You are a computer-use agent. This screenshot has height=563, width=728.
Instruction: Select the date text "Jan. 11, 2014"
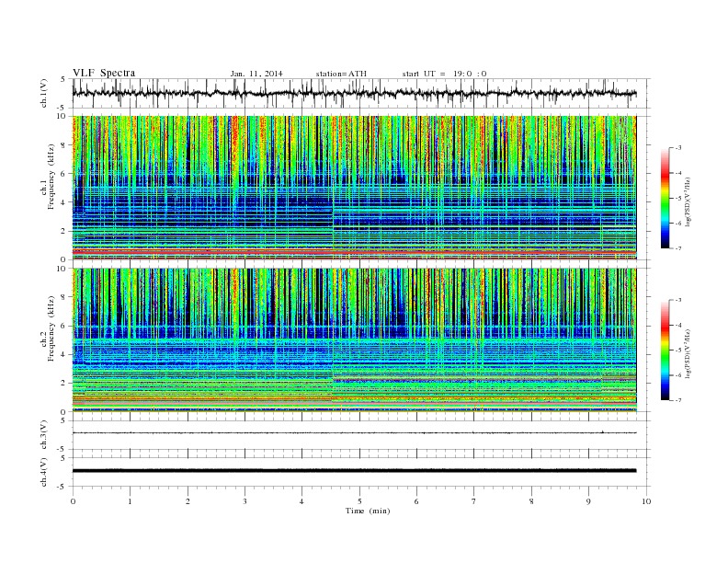[256, 74]
